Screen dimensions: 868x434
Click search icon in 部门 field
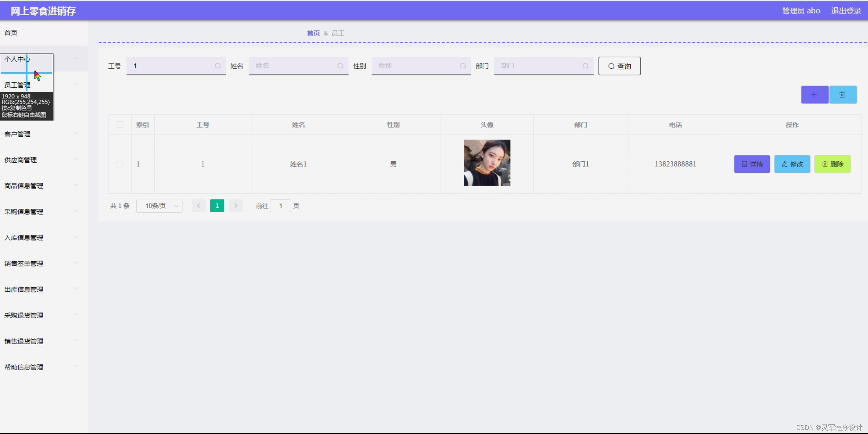coord(585,66)
